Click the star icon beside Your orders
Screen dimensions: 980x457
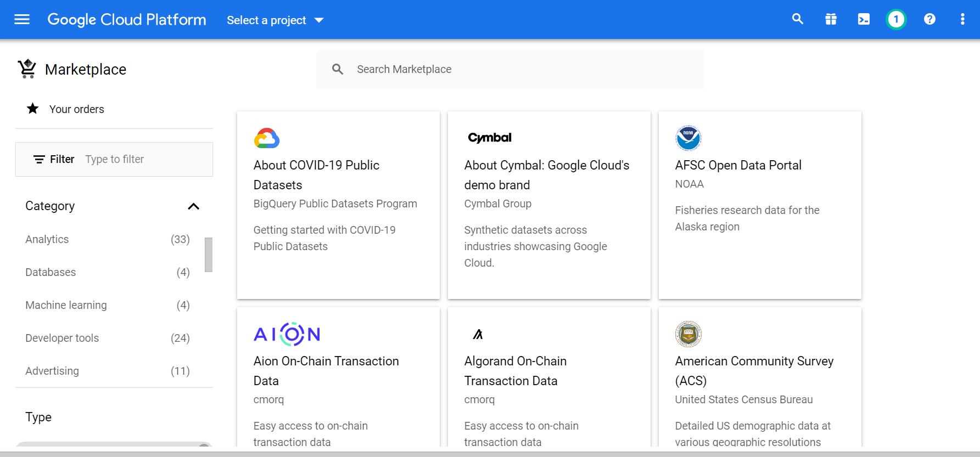pyautogui.click(x=33, y=109)
